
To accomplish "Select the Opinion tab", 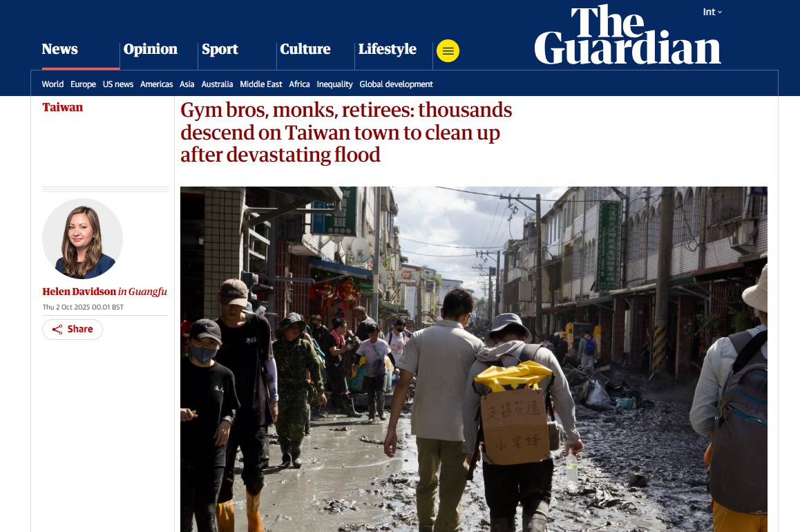I will [x=151, y=49].
